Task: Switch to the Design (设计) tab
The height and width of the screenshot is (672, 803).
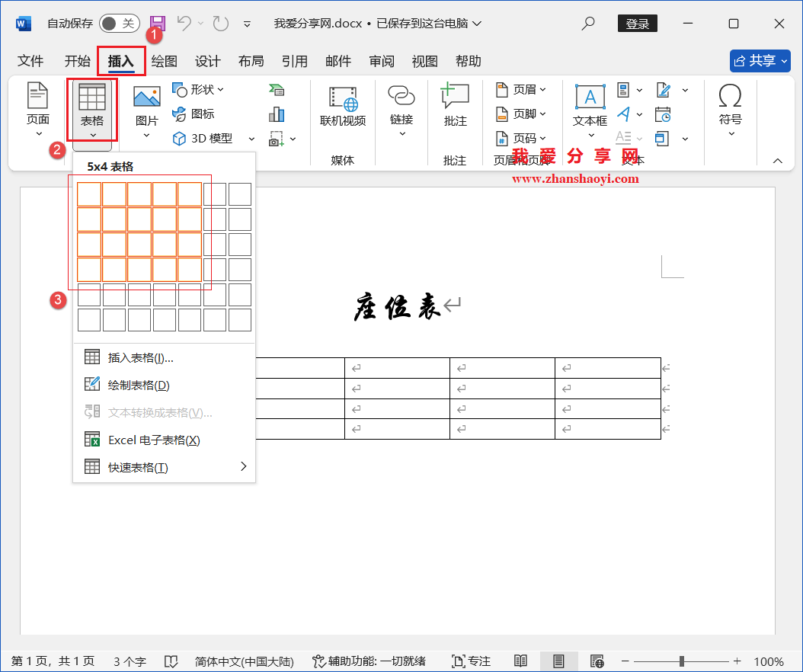Action: coord(207,61)
